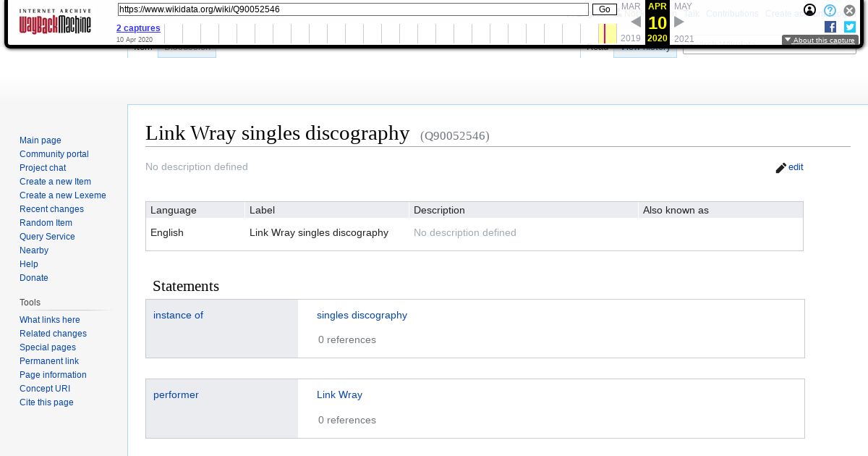
Task: Click Create a new Lexeme
Action: pos(63,195)
